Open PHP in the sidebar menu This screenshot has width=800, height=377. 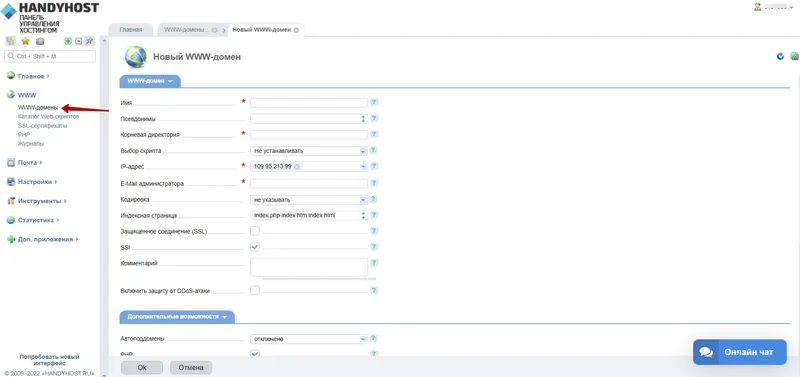(x=24, y=135)
